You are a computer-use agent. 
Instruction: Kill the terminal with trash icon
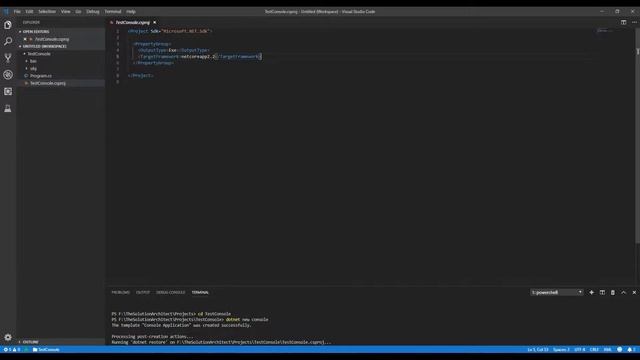tap(613, 292)
